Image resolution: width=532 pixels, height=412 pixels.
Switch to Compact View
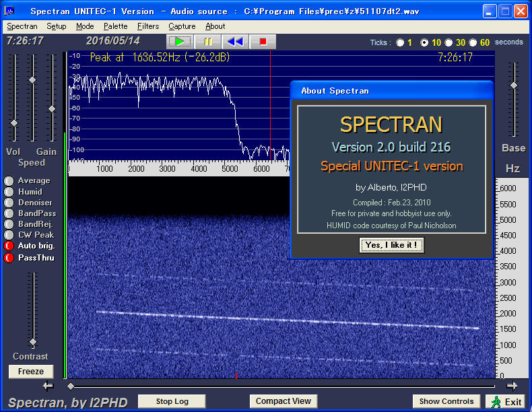click(284, 401)
